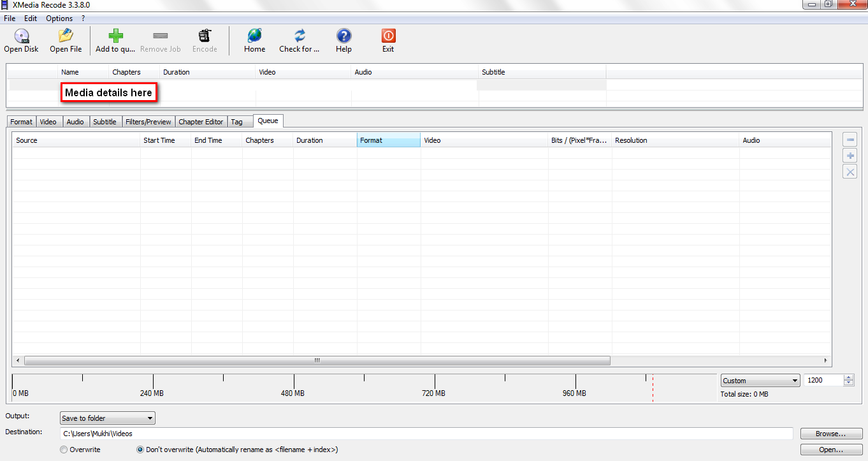This screenshot has height=461, width=868.
Task: Add job with Add to queue icon
Action: coord(115,36)
